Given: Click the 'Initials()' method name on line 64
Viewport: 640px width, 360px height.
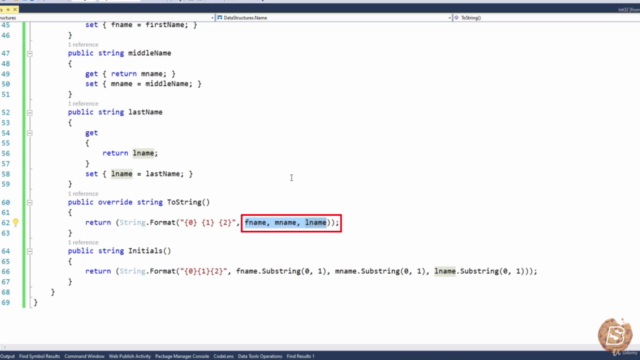Looking at the screenshot, I should (x=150, y=251).
